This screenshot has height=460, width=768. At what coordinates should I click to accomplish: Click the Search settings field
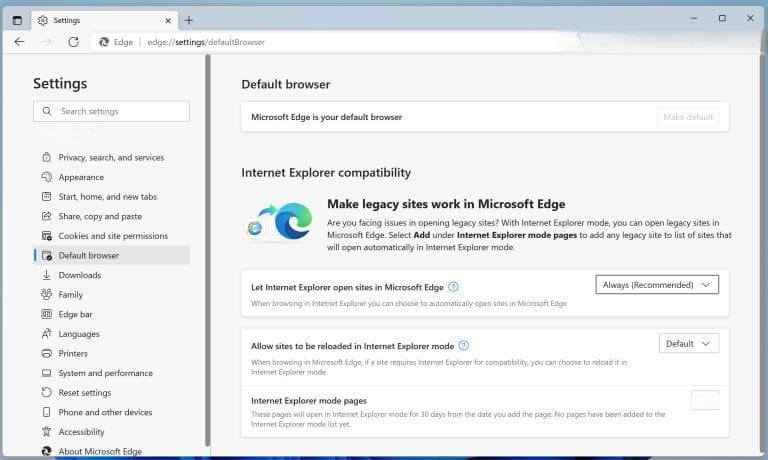click(112, 111)
